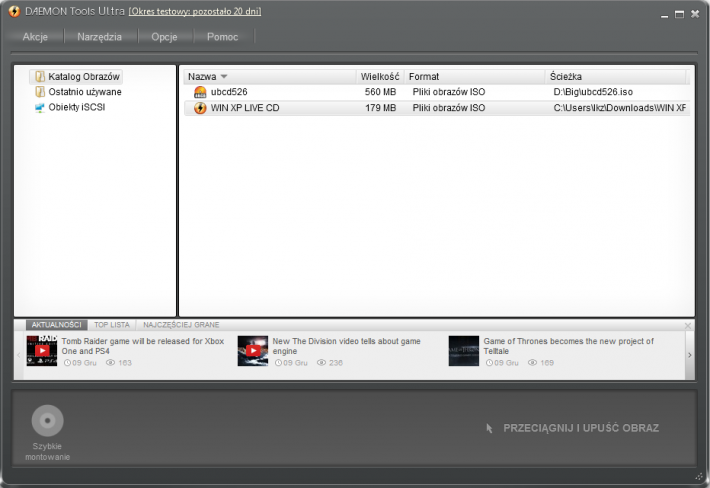Viewport: 710px width, 488px height.
Task: Click the 560 MB size cell
Action: pyautogui.click(x=380, y=92)
